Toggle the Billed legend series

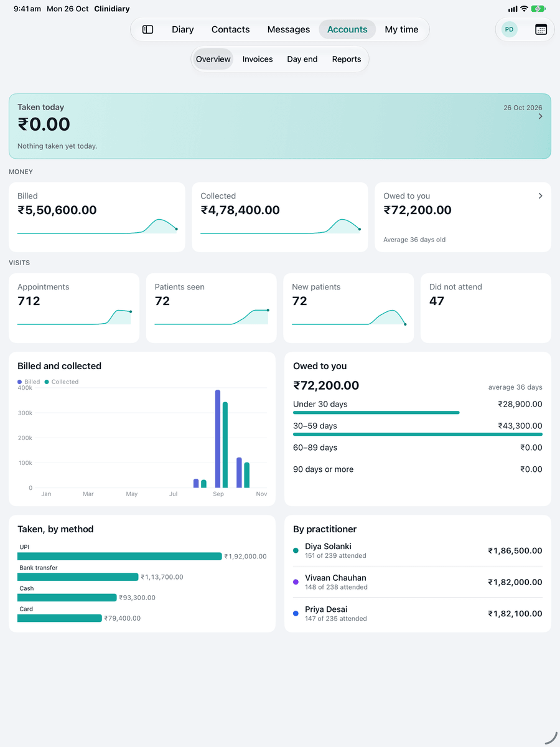click(29, 382)
